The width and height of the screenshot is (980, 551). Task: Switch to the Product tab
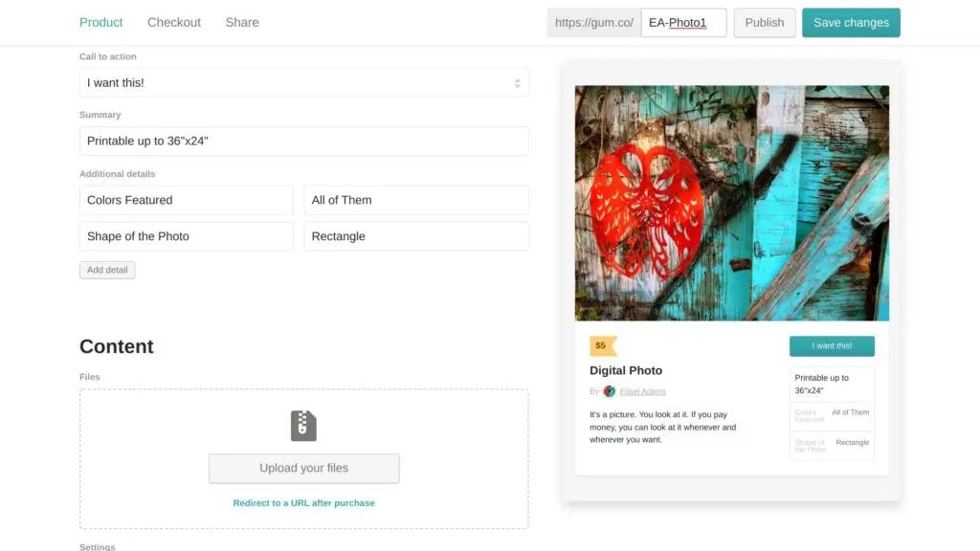[101, 22]
